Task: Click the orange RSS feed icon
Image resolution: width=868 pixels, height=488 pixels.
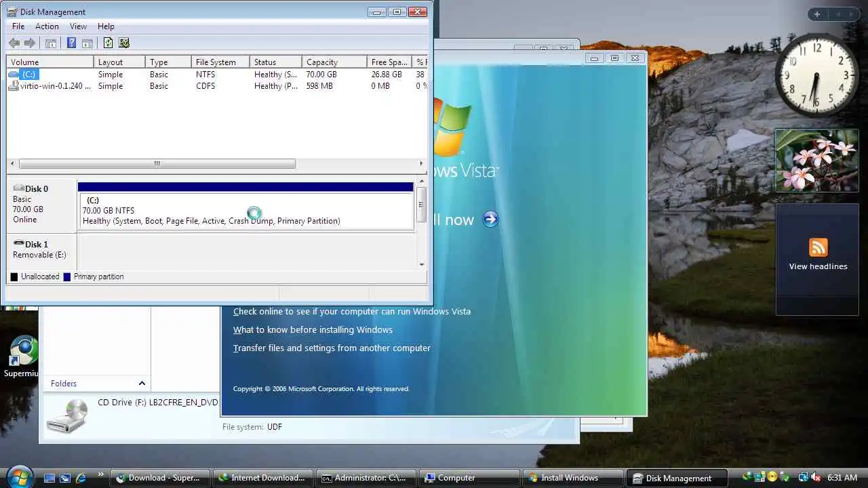Action: 818,247
